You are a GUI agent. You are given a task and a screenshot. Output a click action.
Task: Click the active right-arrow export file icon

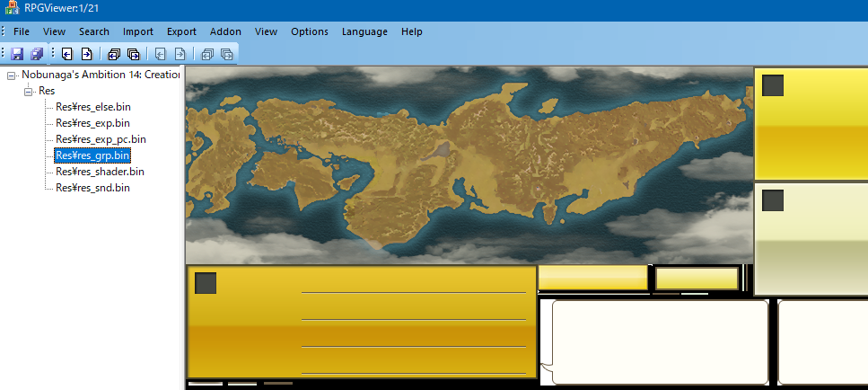click(86, 54)
